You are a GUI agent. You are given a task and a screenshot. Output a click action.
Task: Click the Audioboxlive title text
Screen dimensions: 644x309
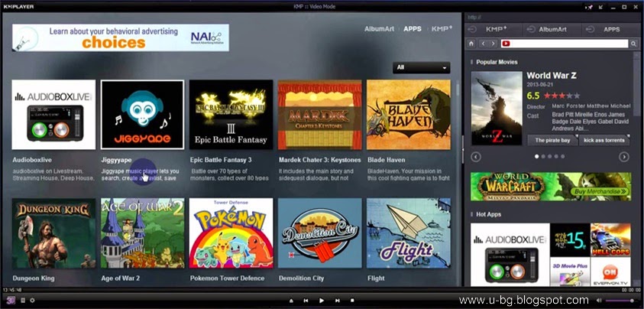pyautogui.click(x=32, y=160)
